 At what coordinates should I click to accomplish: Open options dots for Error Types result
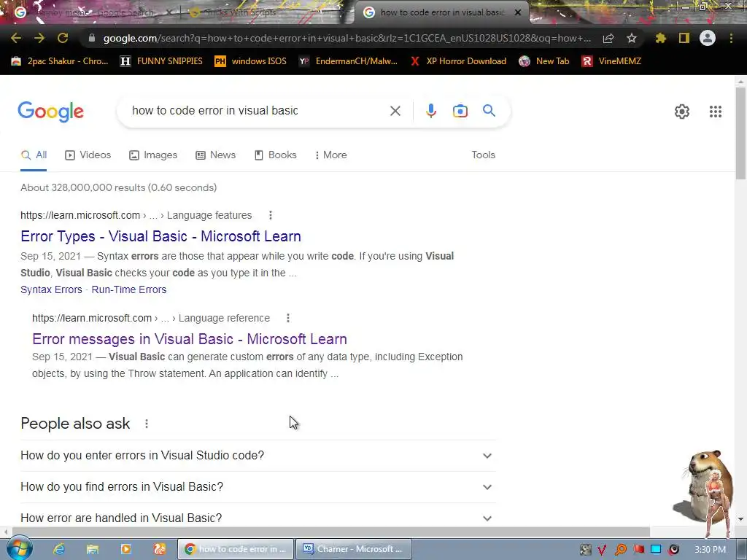click(x=271, y=215)
